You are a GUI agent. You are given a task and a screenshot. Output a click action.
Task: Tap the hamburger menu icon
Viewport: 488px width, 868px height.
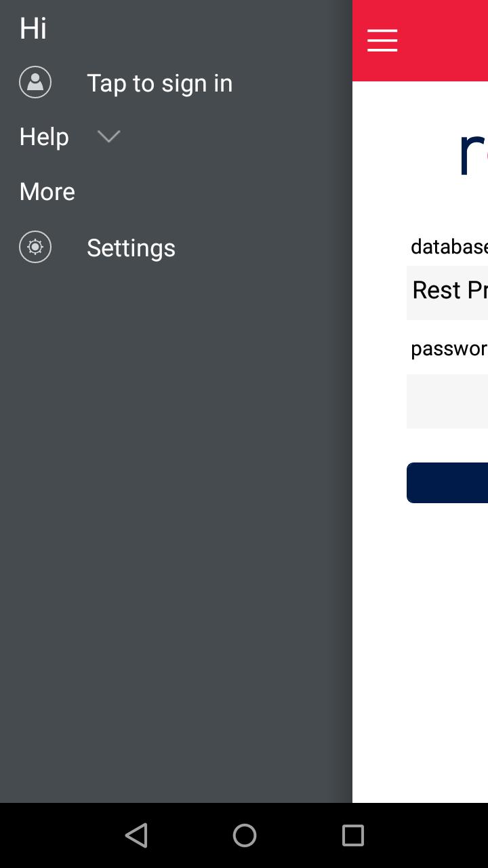(382, 41)
